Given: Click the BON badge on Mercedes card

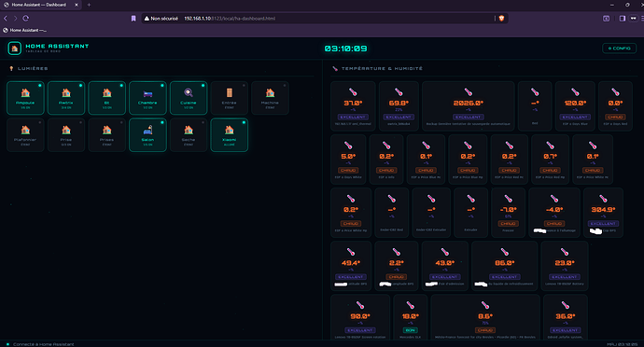Looking at the screenshot, I should pyautogui.click(x=410, y=330).
